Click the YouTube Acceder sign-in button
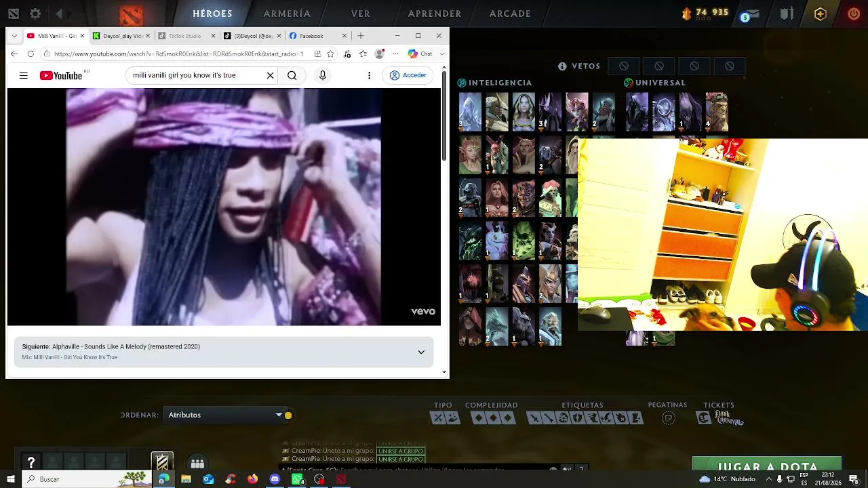 point(408,75)
